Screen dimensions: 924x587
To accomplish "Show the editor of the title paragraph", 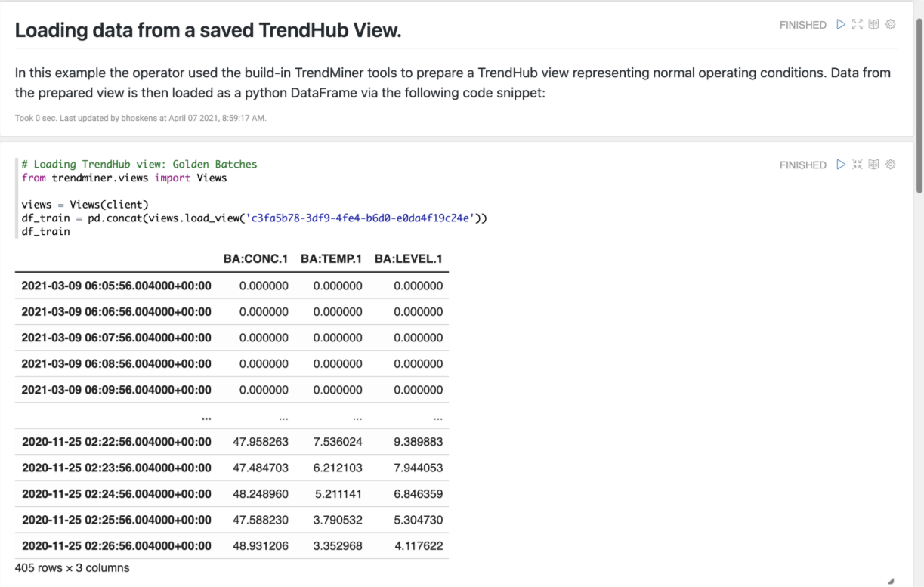I will [857, 25].
